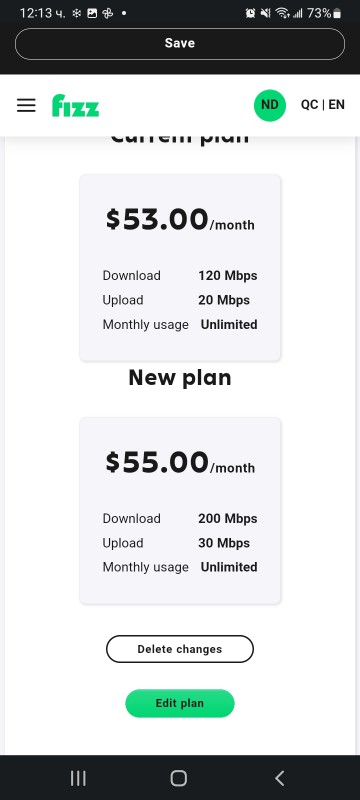Tap the gallery notification icon
This screenshot has width=360, height=800.
pos(92,13)
